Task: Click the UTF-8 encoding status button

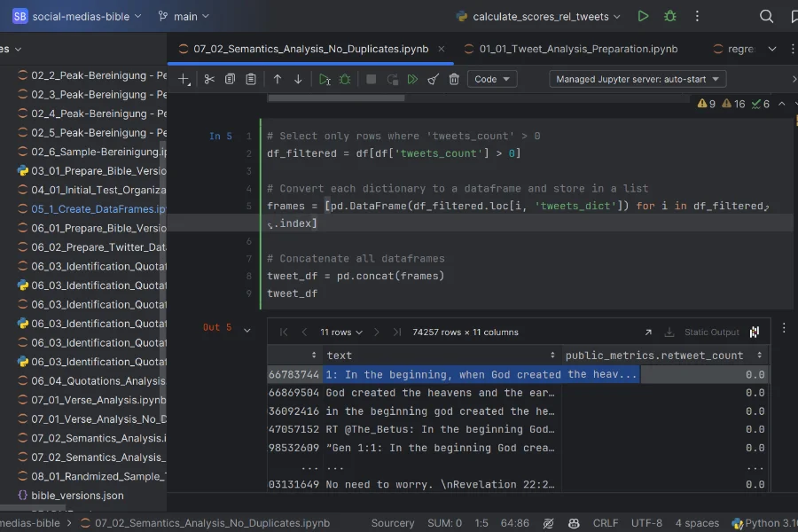Action: tap(646, 523)
